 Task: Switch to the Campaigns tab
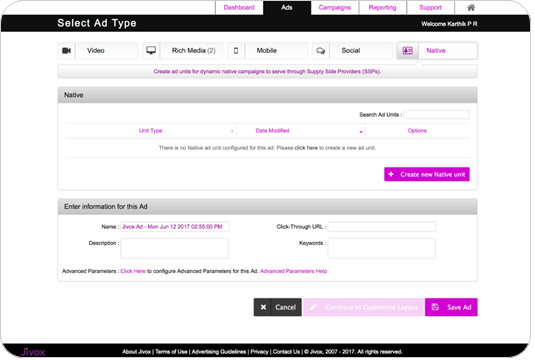[x=335, y=8]
